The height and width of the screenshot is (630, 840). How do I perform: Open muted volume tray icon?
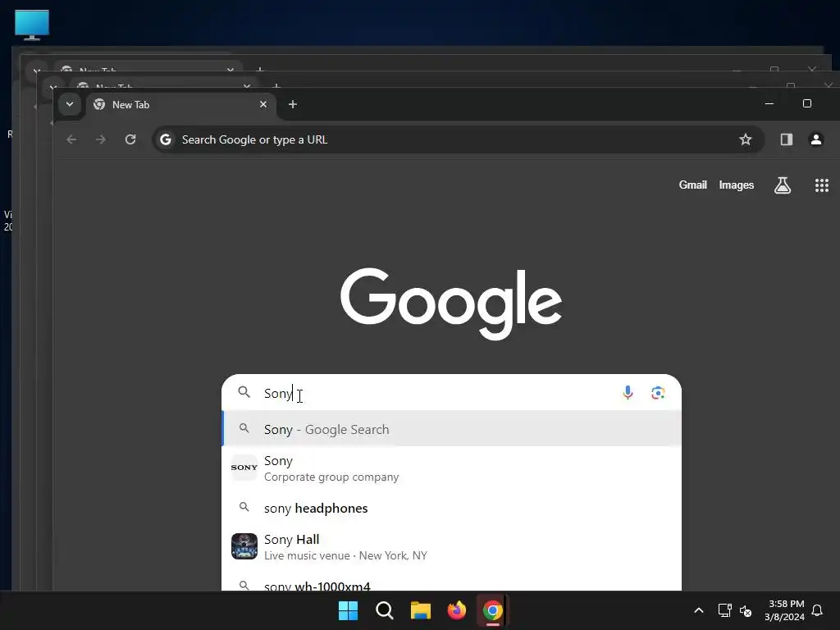coord(746,610)
